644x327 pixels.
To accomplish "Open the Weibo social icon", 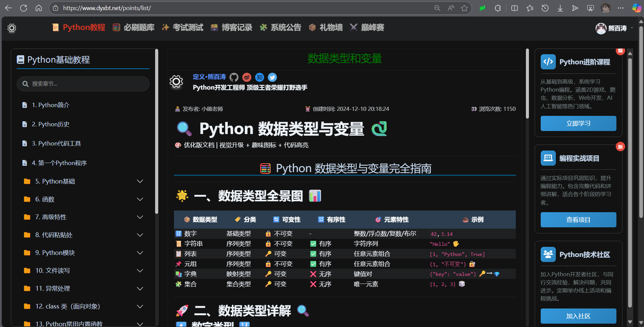I will (247, 77).
